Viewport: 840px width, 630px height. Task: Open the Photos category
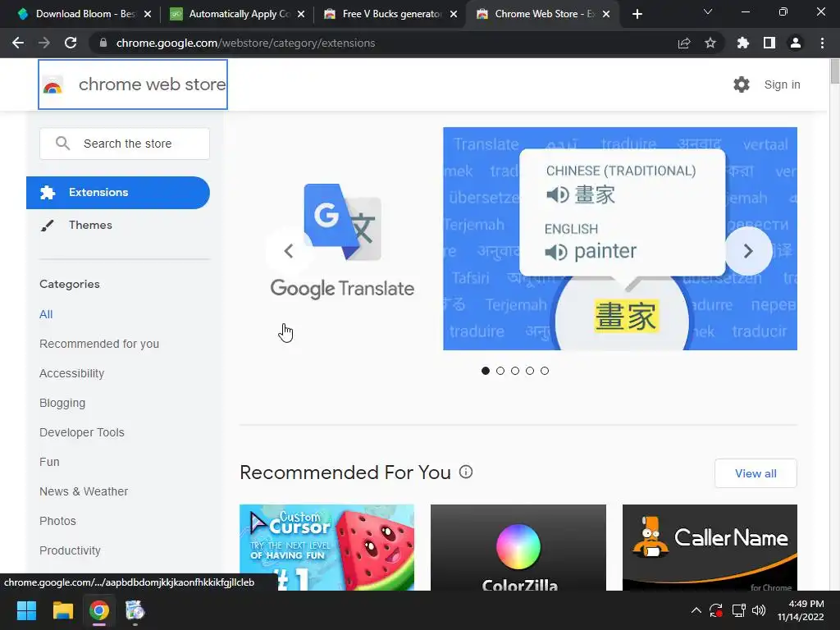coord(58,521)
